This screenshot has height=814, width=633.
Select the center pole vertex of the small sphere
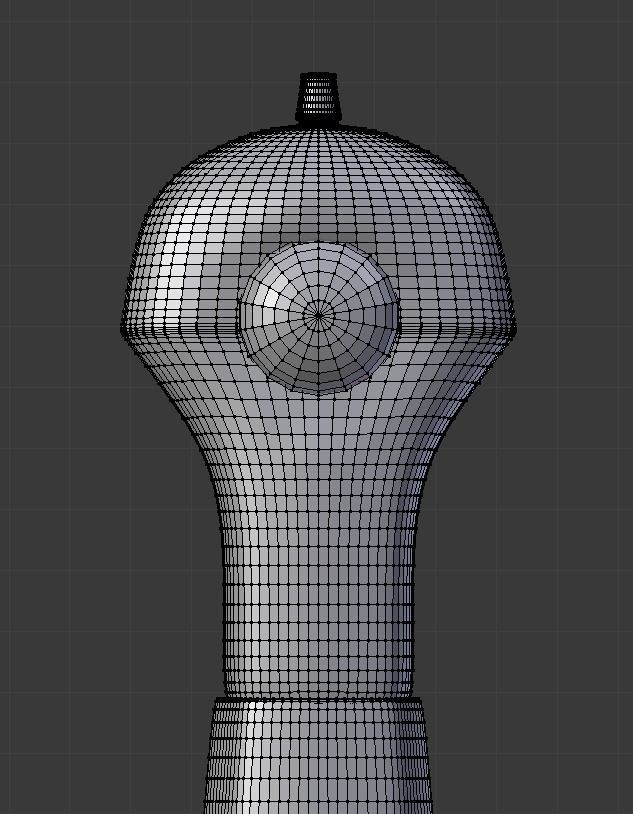pyautogui.click(x=318, y=314)
